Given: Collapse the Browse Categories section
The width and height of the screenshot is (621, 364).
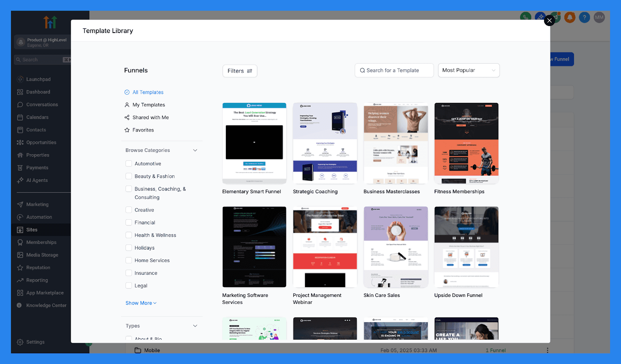Looking at the screenshot, I should point(195,150).
